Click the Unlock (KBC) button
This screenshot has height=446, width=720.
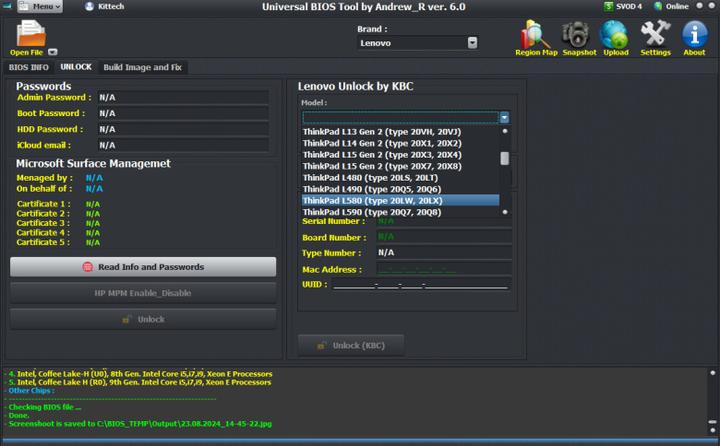coord(351,345)
